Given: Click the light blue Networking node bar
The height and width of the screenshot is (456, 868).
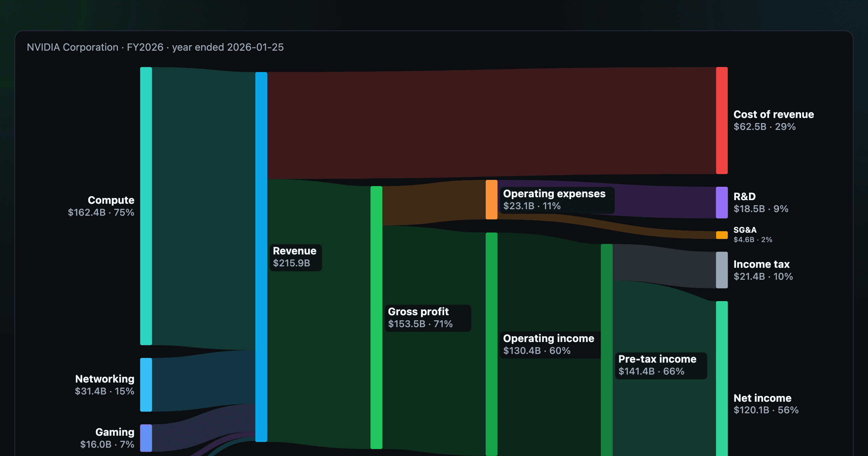Looking at the screenshot, I should 146,385.
